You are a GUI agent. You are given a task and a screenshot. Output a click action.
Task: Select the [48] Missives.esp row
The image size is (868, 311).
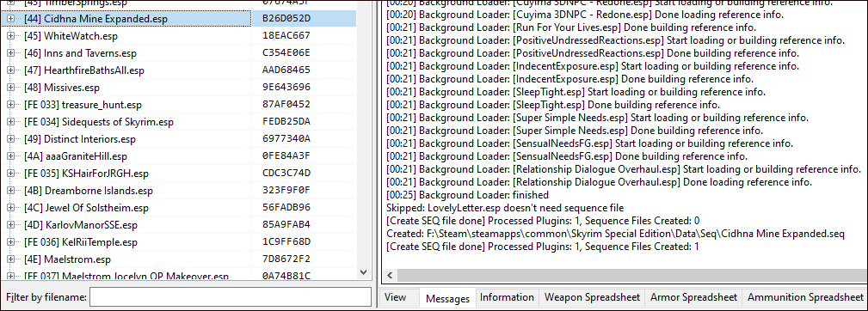(179, 88)
